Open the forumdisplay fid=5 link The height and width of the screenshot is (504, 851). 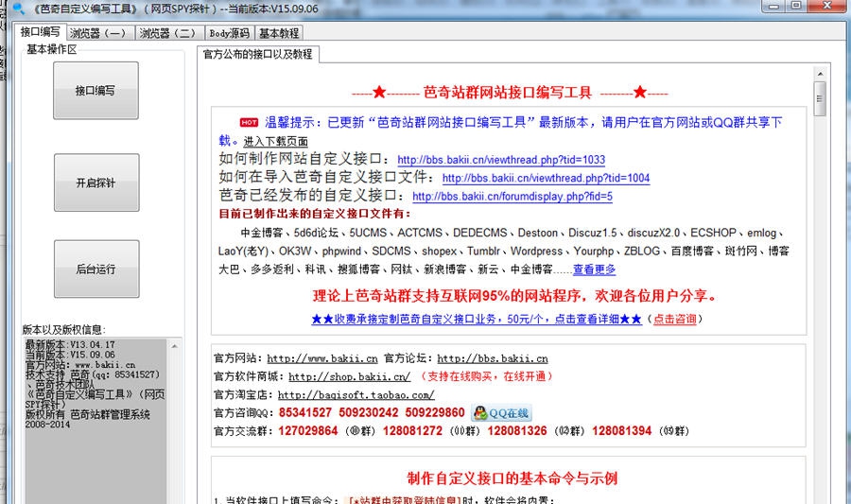512,197
